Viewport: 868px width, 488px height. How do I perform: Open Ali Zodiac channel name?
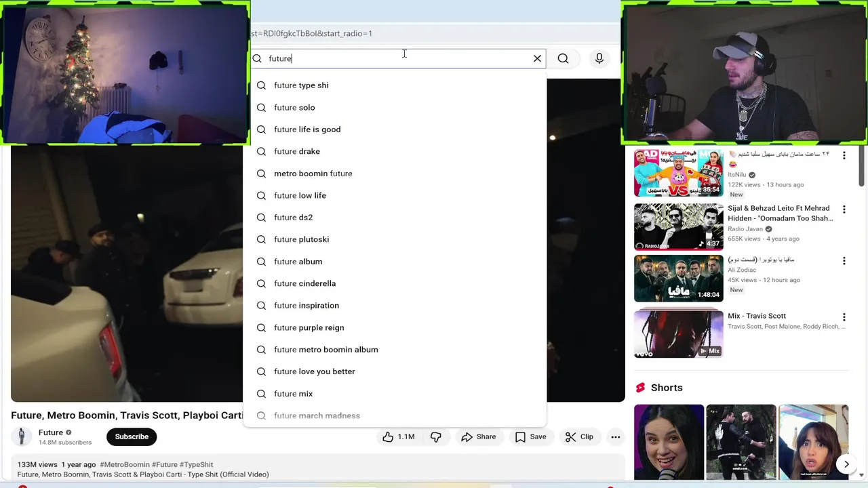[742, 270]
